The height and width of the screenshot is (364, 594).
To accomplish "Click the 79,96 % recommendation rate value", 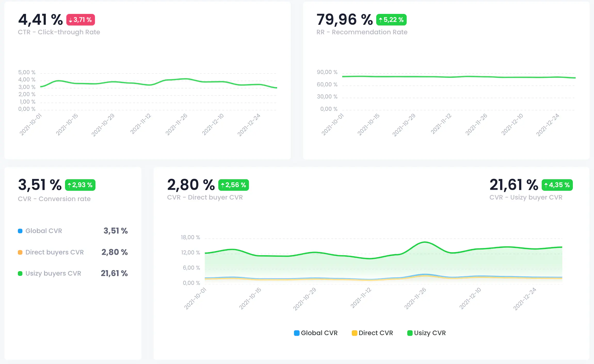I will [x=344, y=20].
